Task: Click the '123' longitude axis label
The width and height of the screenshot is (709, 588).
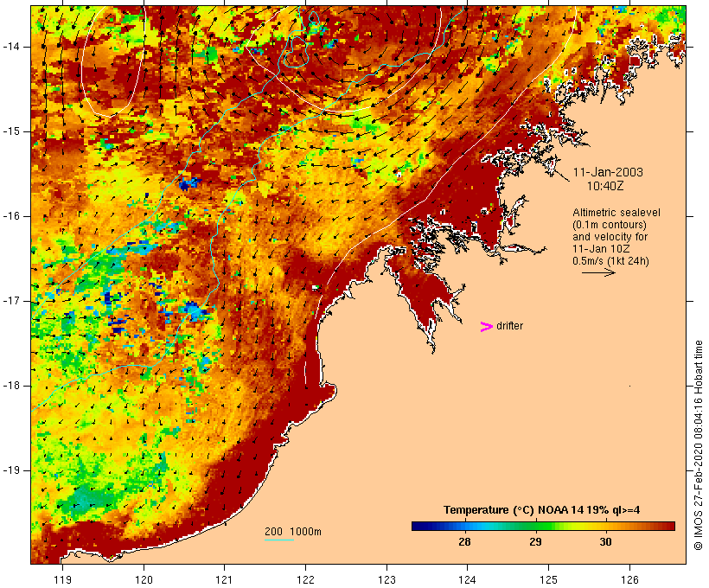Action: [x=386, y=579]
